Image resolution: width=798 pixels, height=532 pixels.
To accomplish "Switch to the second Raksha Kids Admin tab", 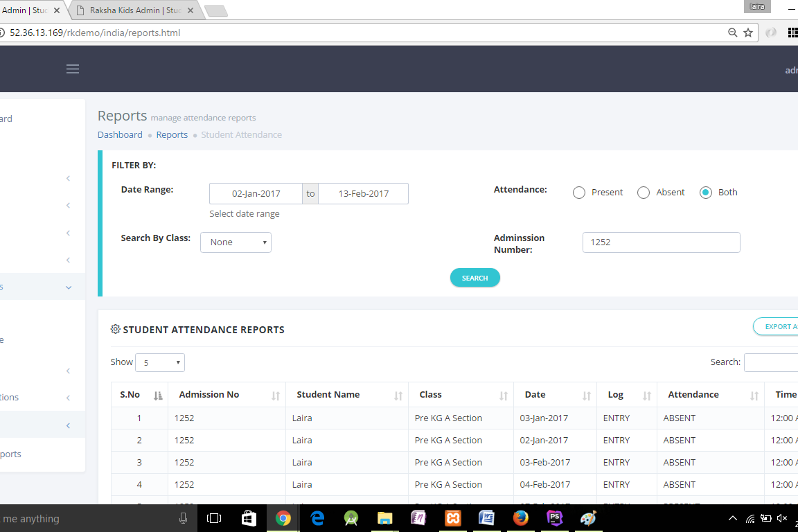I will pos(135,10).
